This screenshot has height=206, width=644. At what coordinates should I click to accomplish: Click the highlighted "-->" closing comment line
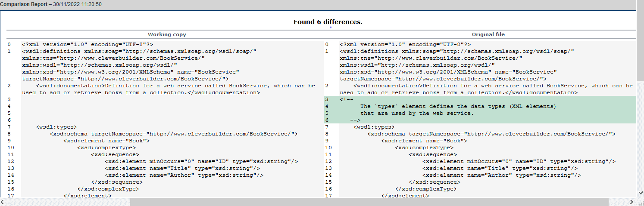pos(355,120)
